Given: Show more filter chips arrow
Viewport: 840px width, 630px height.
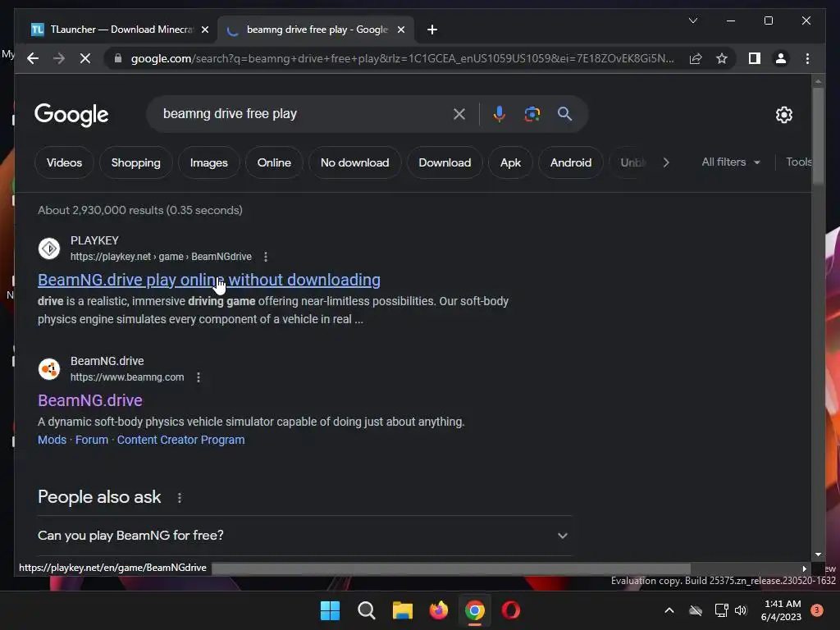Looking at the screenshot, I should 666,163.
